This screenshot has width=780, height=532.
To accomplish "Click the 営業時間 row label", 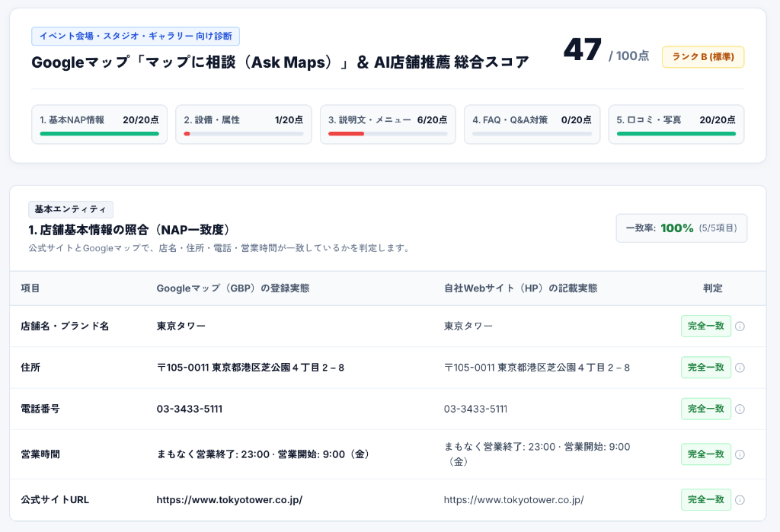I will click(40, 454).
